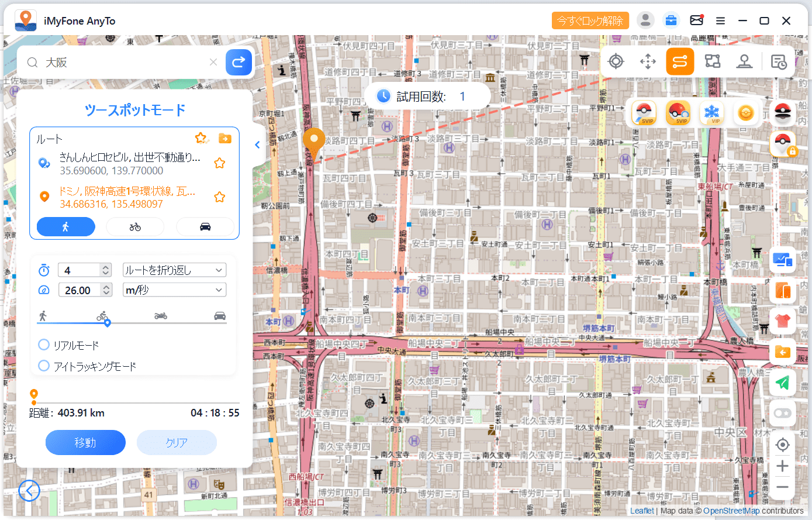812x520 pixels.
Task: Enable the アイトラッキングモード radio option
Action: pyautogui.click(x=44, y=366)
